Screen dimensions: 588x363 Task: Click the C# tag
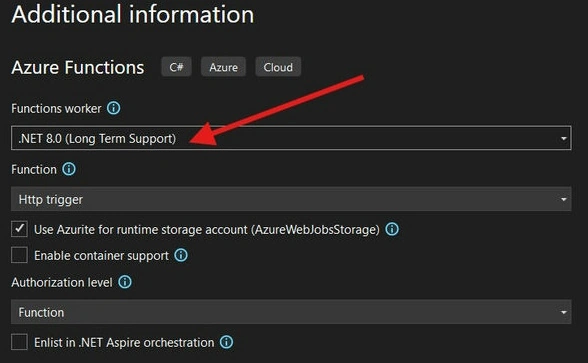(176, 67)
